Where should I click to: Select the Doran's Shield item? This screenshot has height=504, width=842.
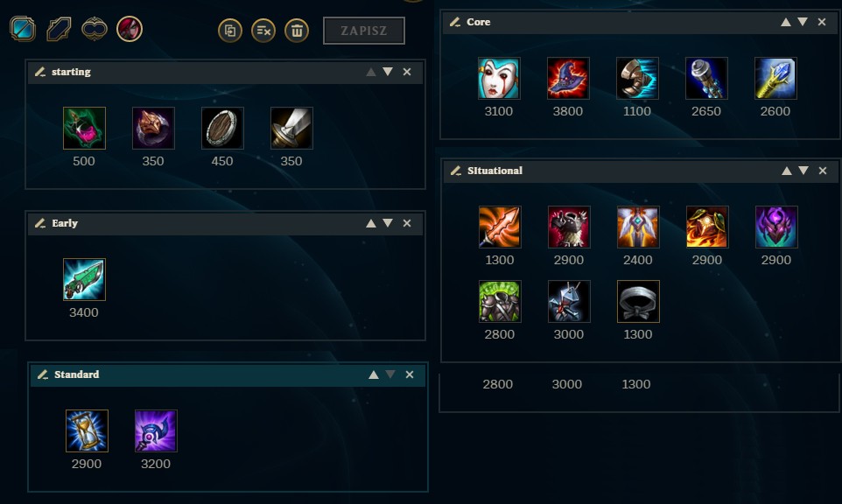pyautogui.click(x=222, y=128)
